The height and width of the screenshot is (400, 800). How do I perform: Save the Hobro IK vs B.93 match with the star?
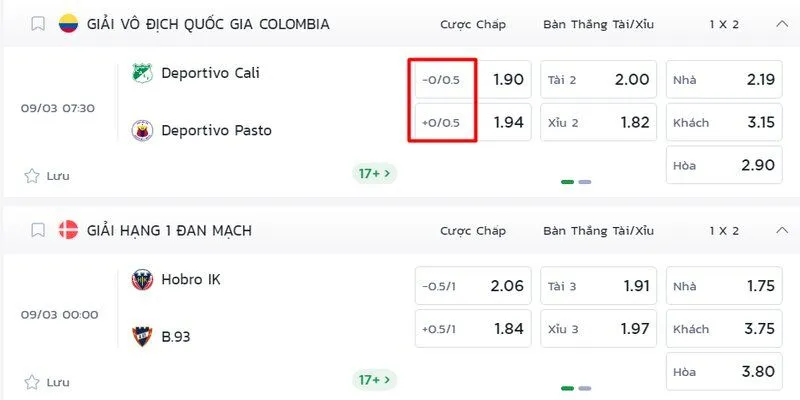pyautogui.click(x=32, y=382)
